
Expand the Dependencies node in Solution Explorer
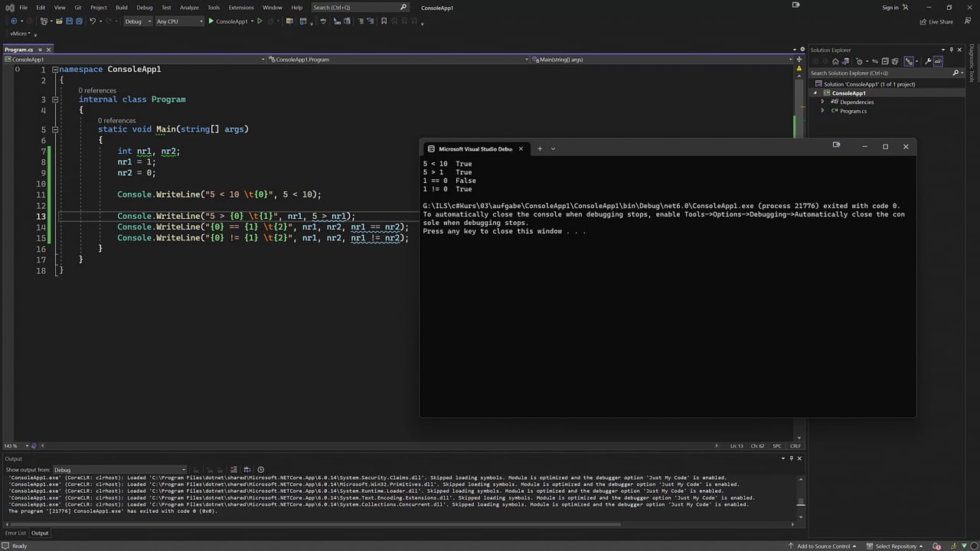pyautogui.click(x=823, y=102)
